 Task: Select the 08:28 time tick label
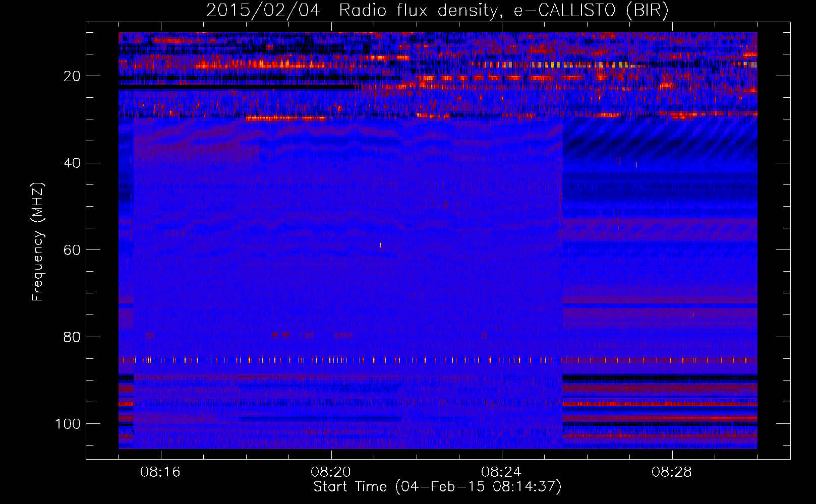pos(672,472)
